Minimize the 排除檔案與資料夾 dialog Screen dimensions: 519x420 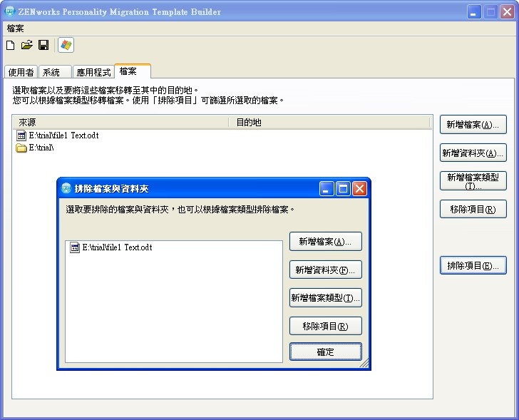click(x=327, y=189)
